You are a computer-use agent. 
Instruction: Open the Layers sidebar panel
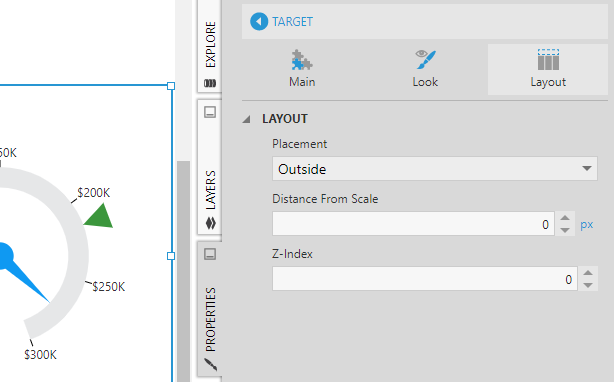(x=210, y=190)
